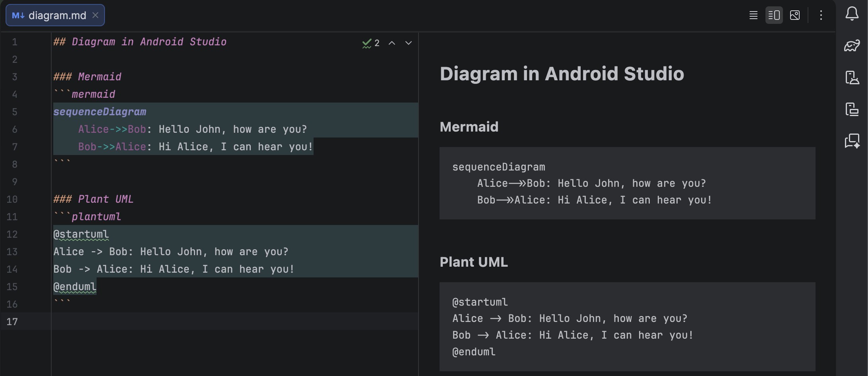Viewport: 868px width, 376px height.
Task: Open the Notifications bell panel
Action: point(852,14)
